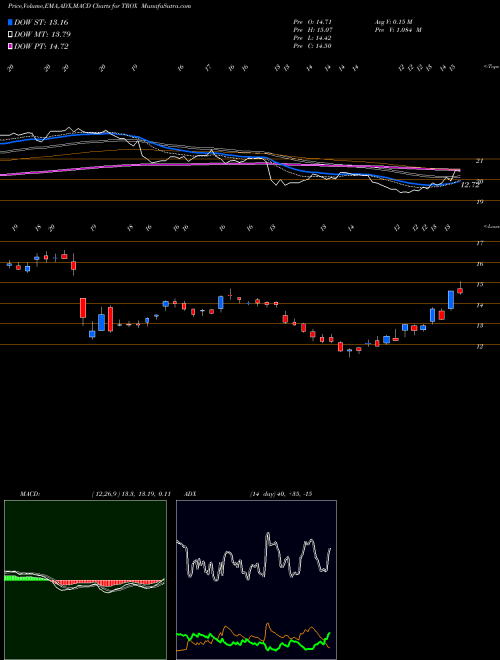Click the Pre C: 14.50 value

click(x=314, y=46)
